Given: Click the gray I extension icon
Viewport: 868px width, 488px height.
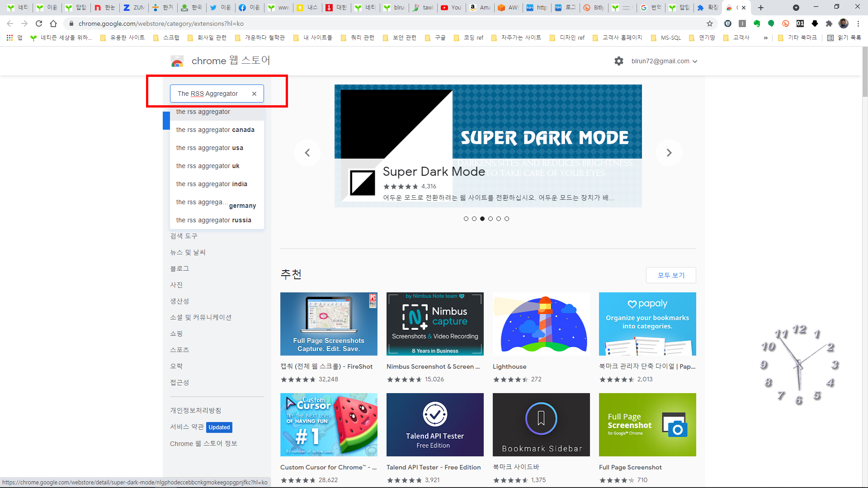Looking at the screenshot, I should coord(742,23).
